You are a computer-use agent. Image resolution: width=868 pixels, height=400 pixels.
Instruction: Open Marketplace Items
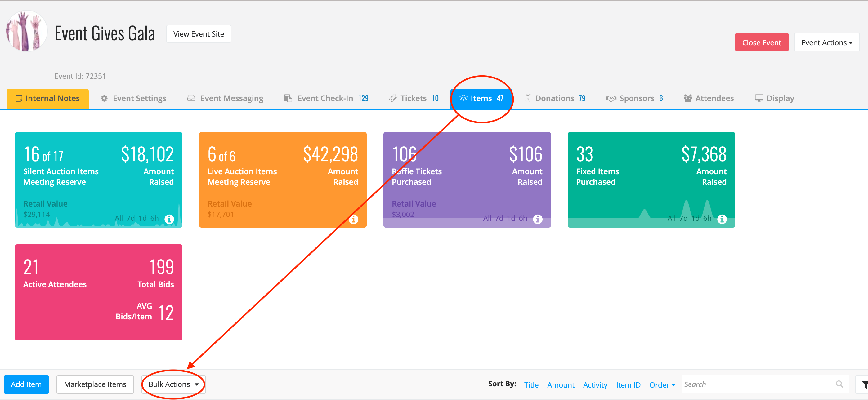pyautogui.click(x=95, y=384)
